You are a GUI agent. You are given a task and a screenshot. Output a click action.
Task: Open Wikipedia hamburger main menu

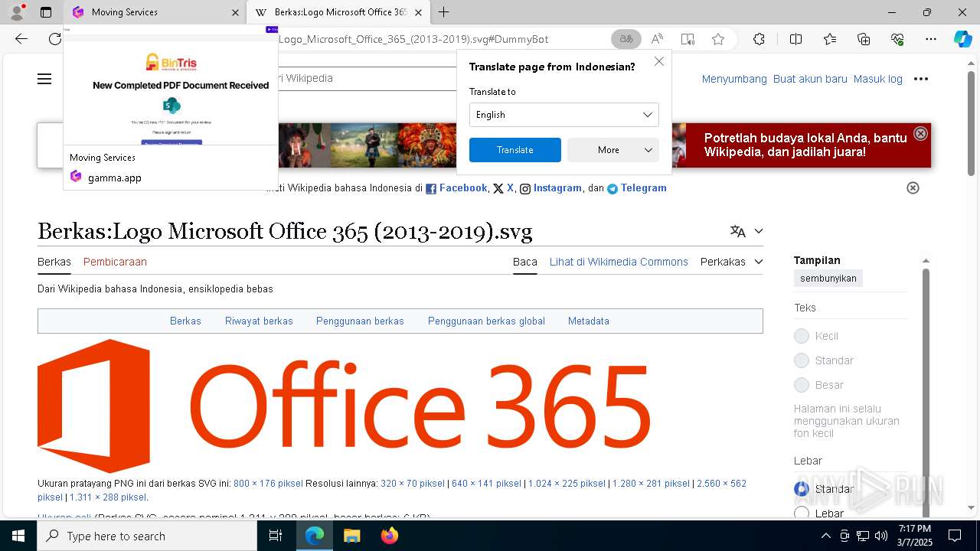click(44, 79)
